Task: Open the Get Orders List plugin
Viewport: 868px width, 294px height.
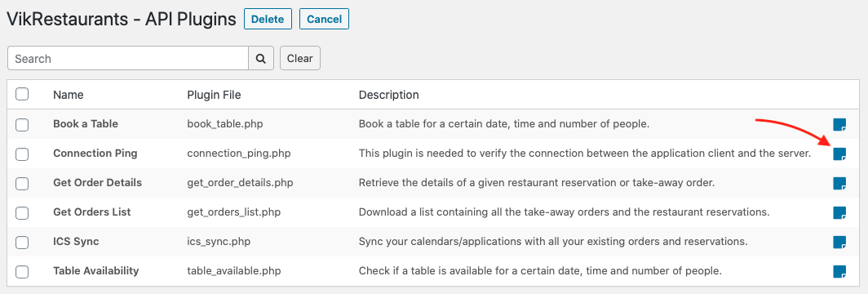Action: pos(92,212)
